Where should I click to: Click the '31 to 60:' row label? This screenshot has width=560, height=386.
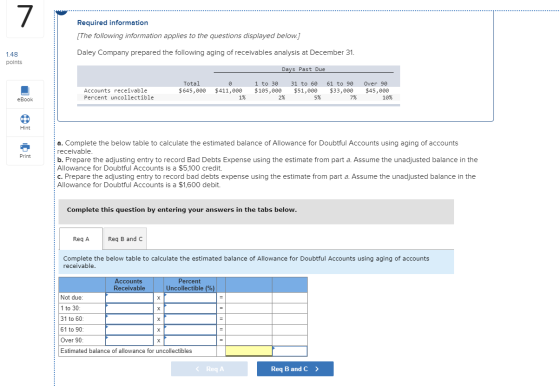click(x=72, y=319)
